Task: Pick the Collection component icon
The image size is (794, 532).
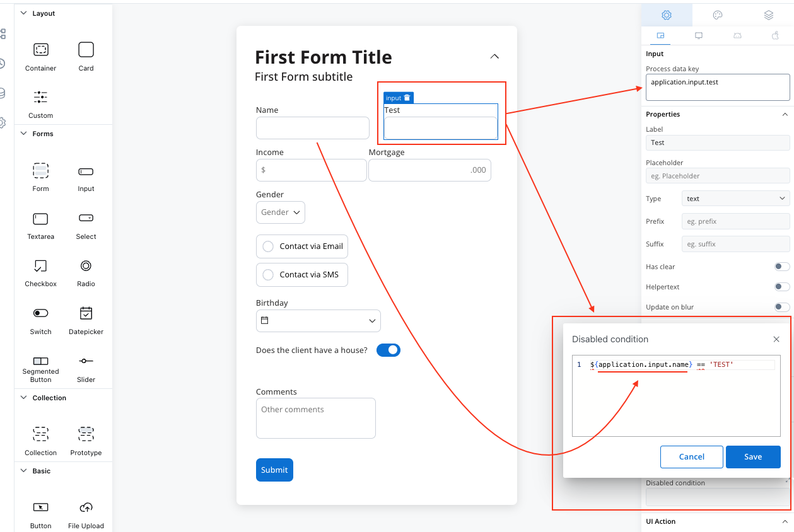Action: (40, 434)
